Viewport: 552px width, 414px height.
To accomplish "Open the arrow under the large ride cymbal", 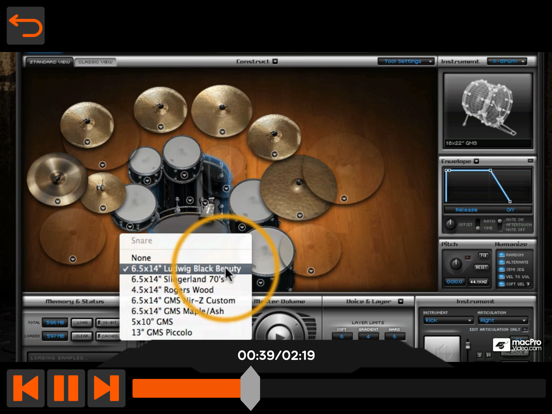I will tap(300, 215).
